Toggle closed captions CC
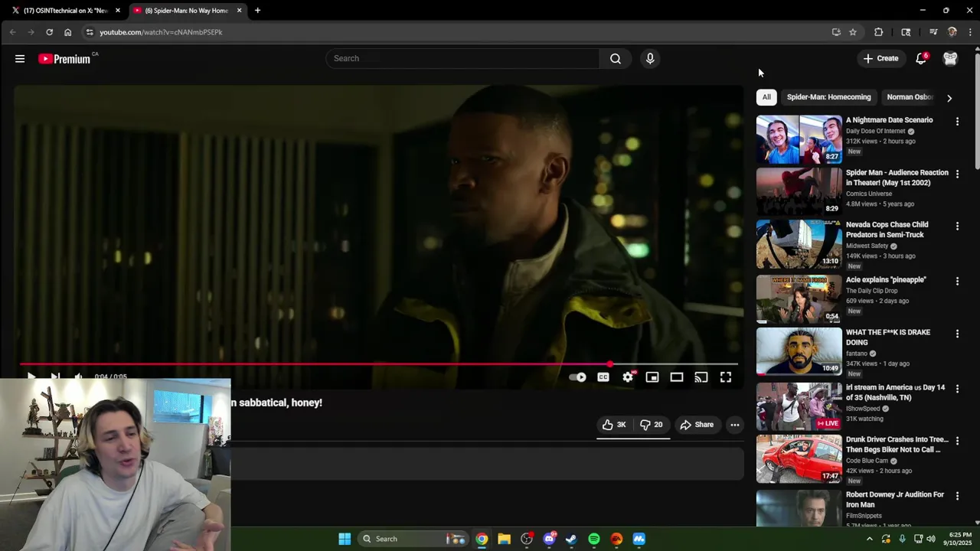 603,377
